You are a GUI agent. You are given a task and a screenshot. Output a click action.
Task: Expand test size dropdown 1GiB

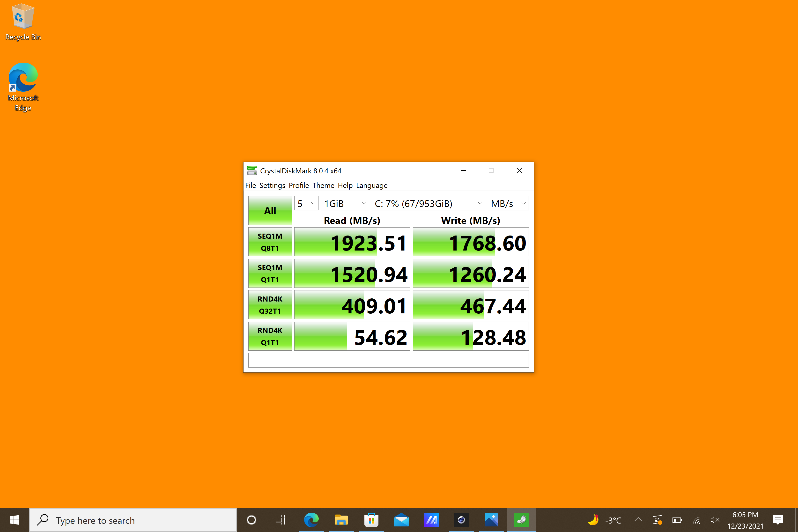click(x=345, y=204)
